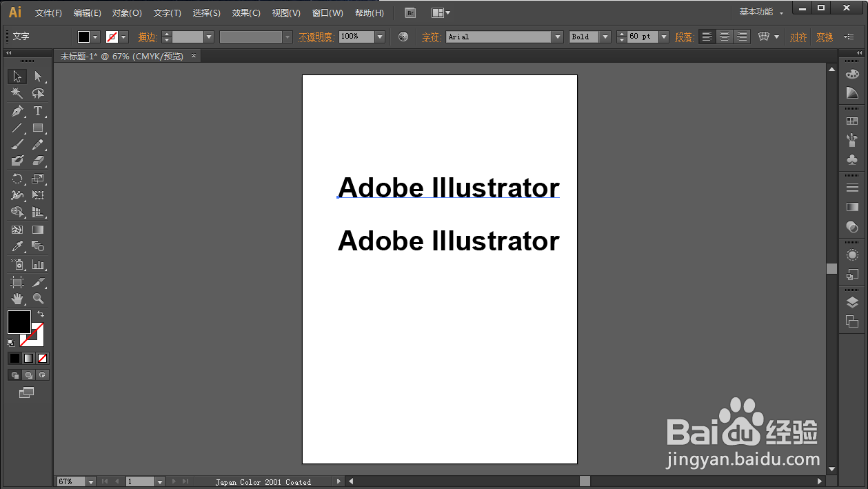This screenshot has height=489, width=868.
Task: Open the 窗口(W) menu
Action: click(327, 13)
